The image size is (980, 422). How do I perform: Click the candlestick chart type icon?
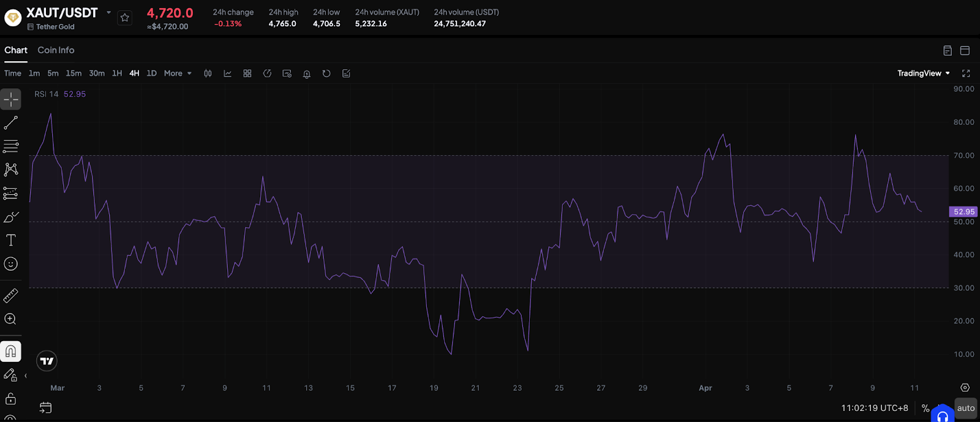208,73
